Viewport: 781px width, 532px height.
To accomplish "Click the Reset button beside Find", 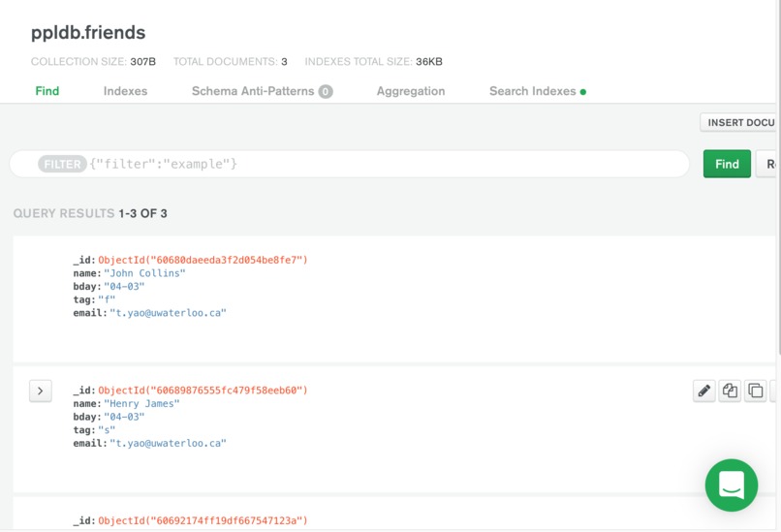I will pyautogui.click(x=768, y=164).
